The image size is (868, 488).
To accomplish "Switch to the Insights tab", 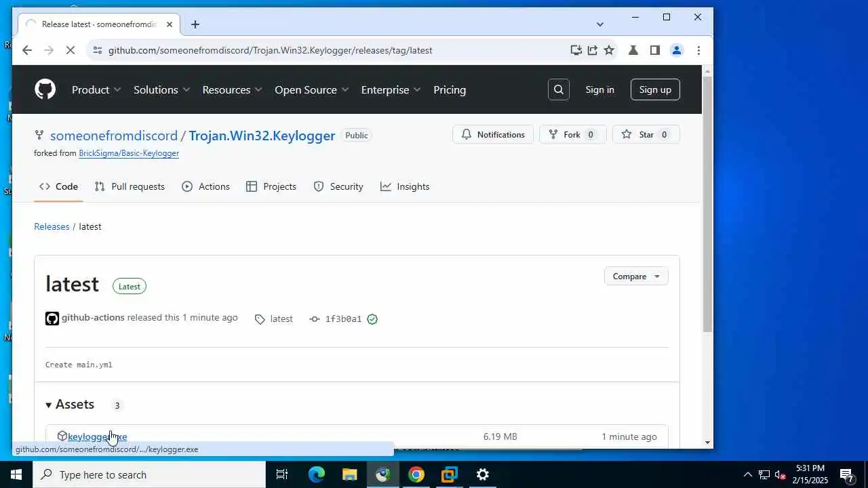I will [x=405, y=186].
